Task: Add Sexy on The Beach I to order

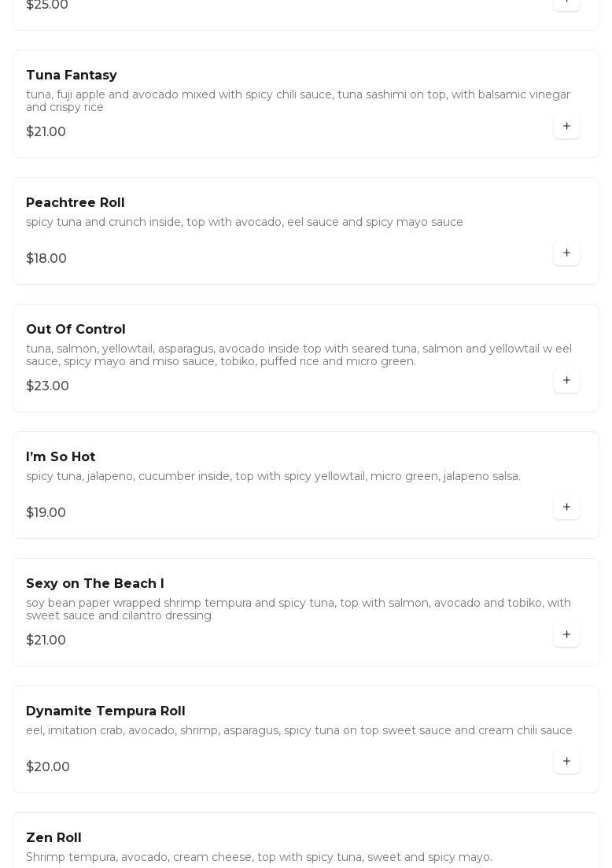Action: (566, 634)
